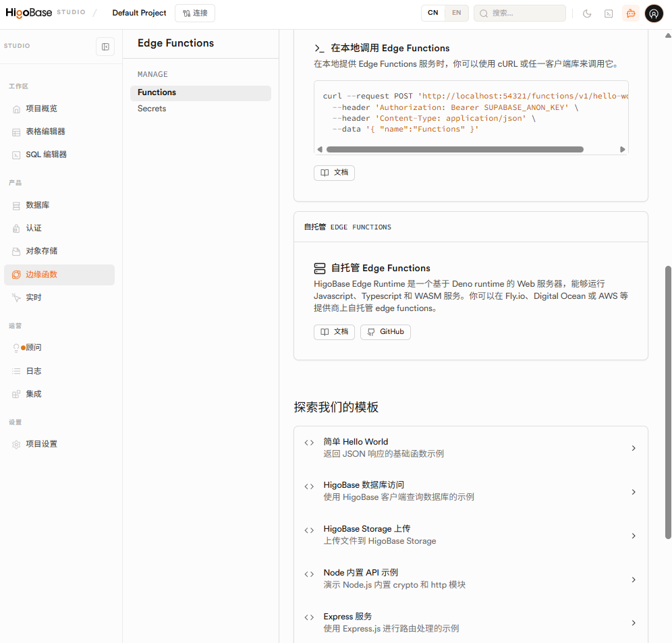Click the code block horizontal scrollbar thumb
Image resolution: width=672 pixels, height=643 pixels.
tap(455, 150)
